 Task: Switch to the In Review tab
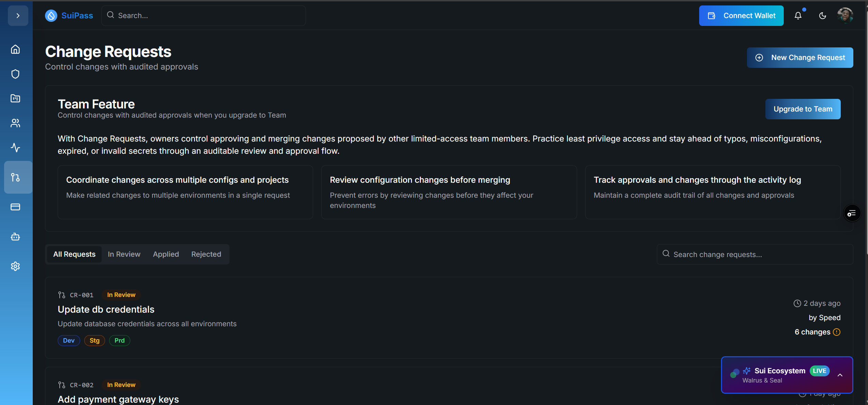pyautogui.click(x=124, y=254)
